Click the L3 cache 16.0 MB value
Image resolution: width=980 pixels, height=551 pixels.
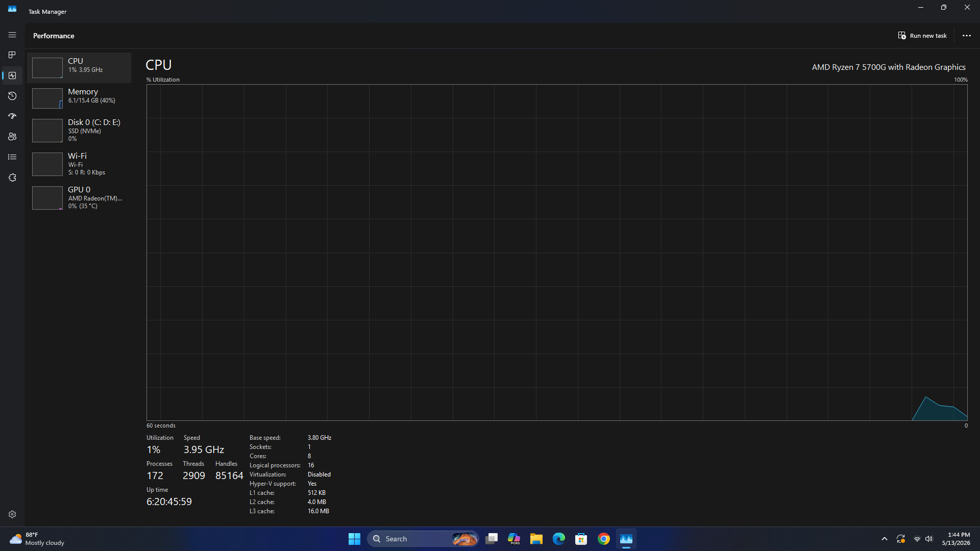pos(318,511)
